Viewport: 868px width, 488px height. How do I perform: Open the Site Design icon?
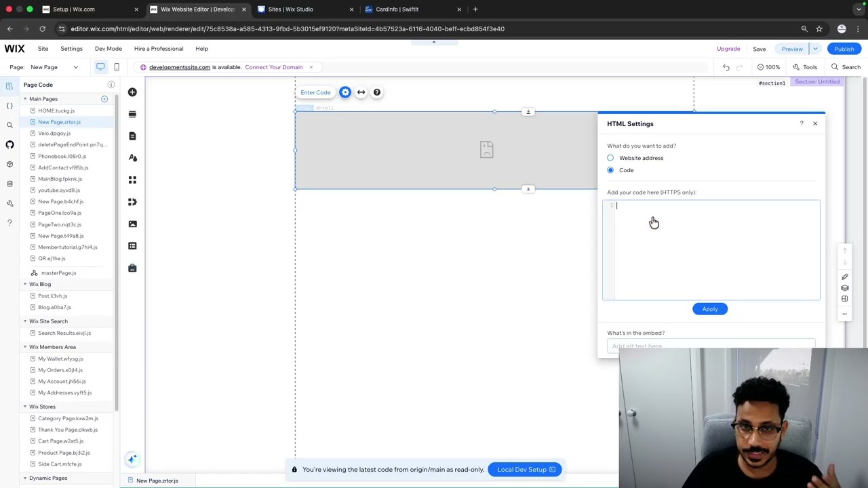coord(132,158)
